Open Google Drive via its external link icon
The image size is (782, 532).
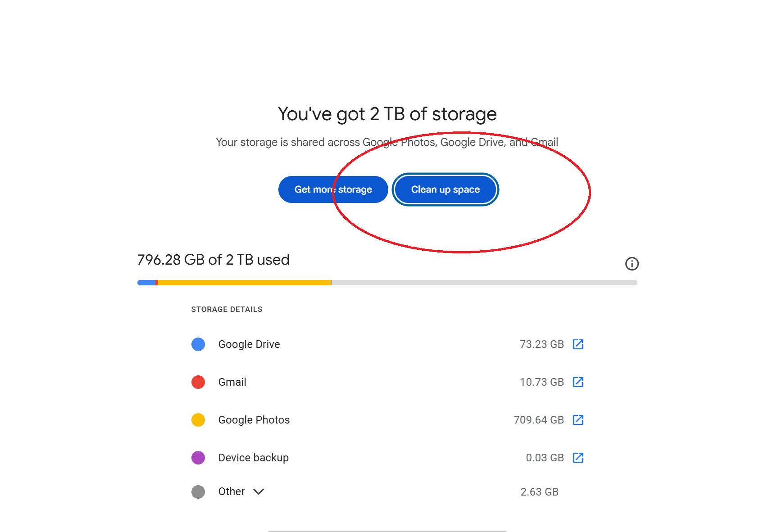click(x=578, y=344)
